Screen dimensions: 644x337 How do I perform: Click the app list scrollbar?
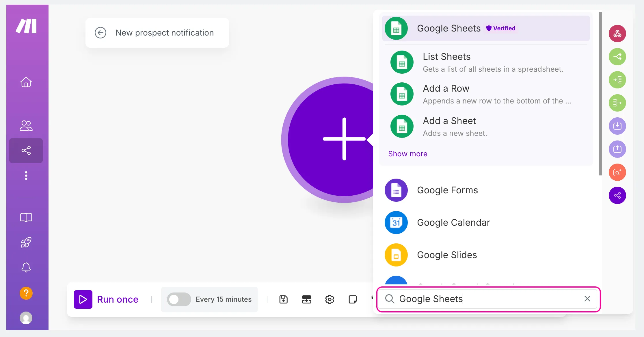point(600,94)
